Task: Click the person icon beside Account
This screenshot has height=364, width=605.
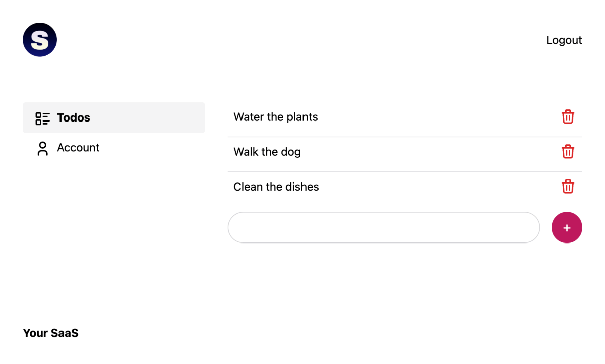Action: click(42, 148)
